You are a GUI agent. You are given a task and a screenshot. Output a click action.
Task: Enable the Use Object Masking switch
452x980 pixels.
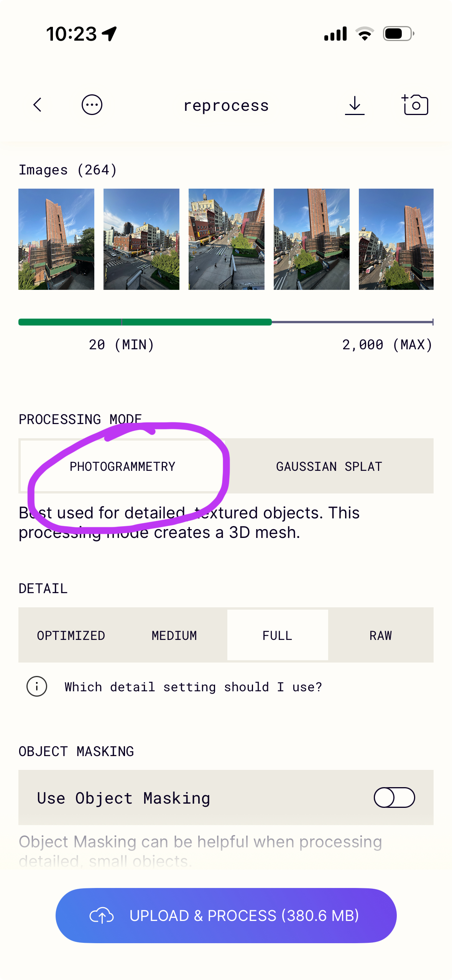pos(394,797)
